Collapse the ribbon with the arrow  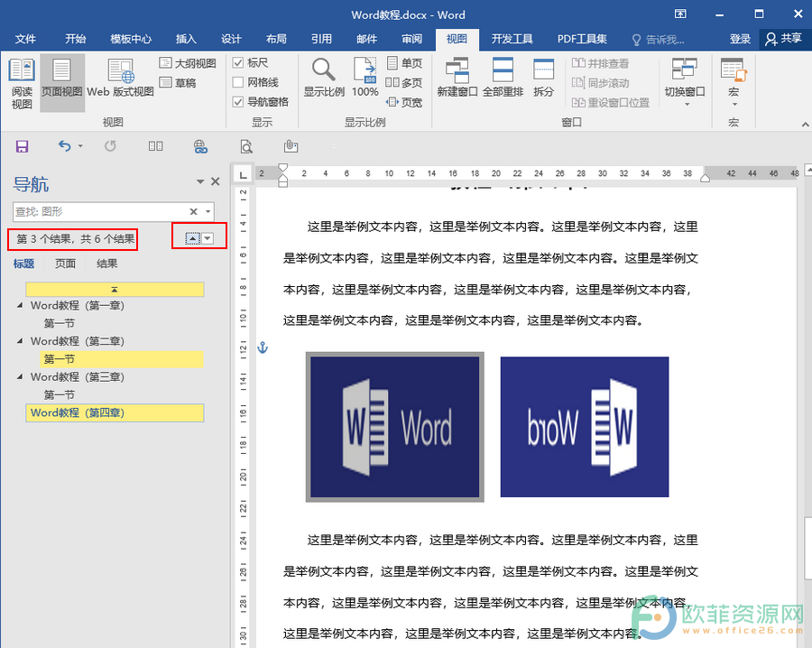coord(805,125)
